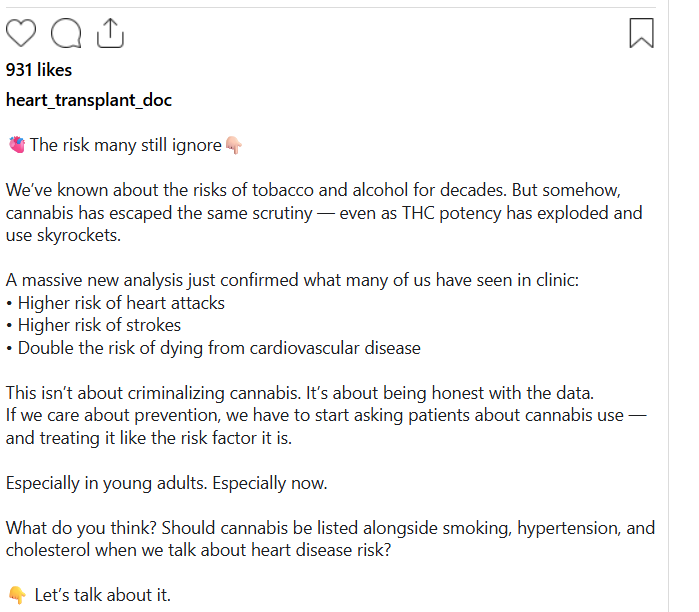699x612 pixels.
Task: Click the pointing hand emoji after "ignore"
Action: tap(234, 145)
